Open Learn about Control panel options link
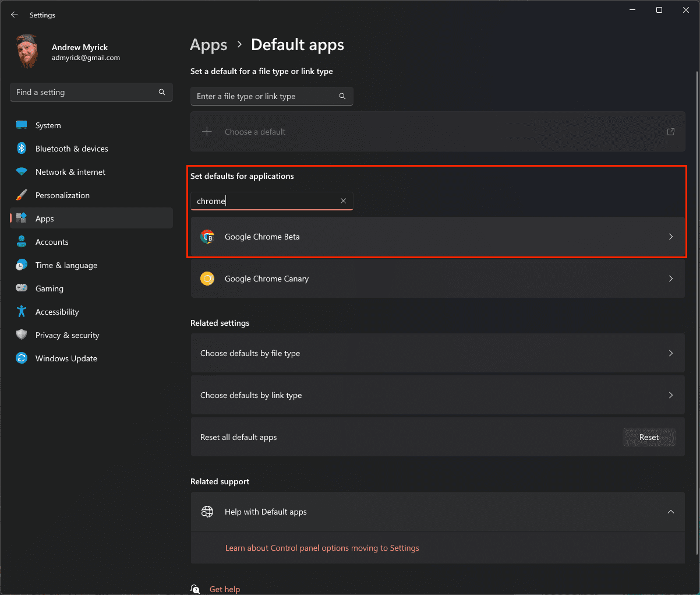700x595 pixels. (322, 548)
